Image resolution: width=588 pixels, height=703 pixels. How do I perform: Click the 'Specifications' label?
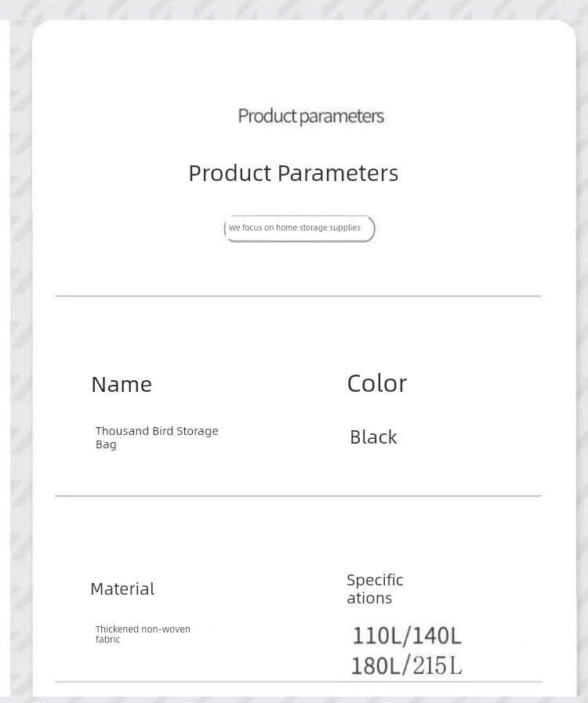(x=375, y=588)
